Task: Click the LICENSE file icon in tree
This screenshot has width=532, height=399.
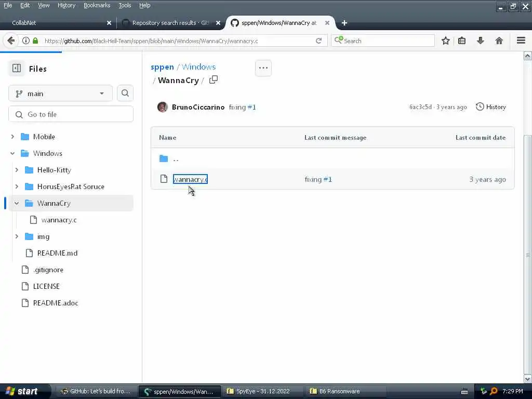Action: click(x=25, y=286)
